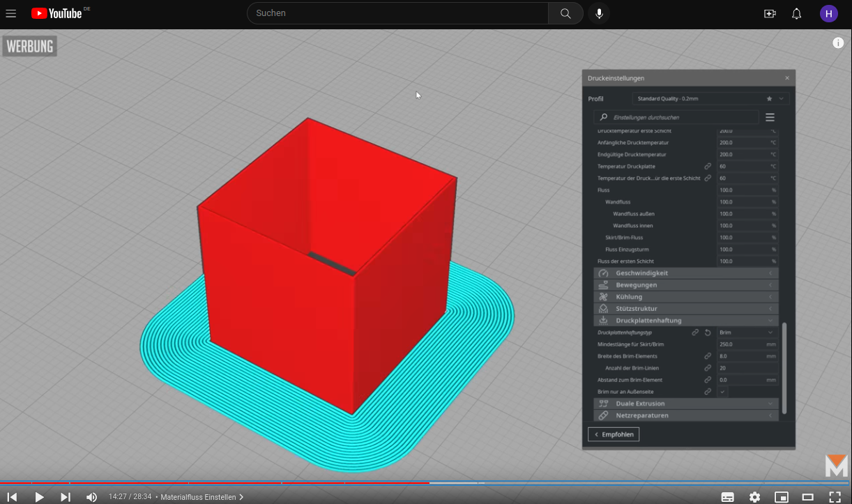The image size is (852, 504).
Task: Mute the video volume speaker icon
Action: [91, 497]
